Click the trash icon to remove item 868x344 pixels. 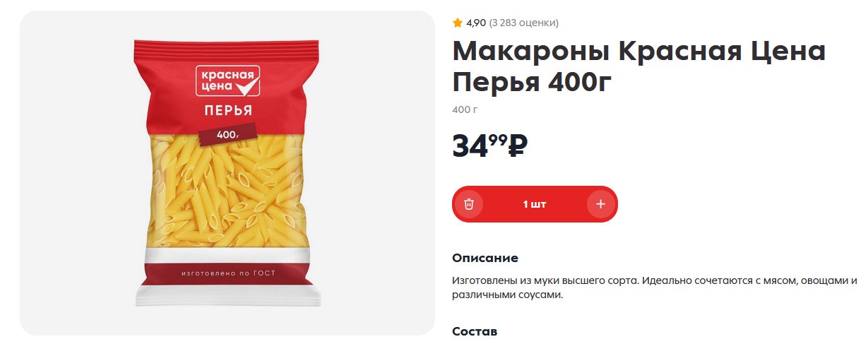(469, 204)
